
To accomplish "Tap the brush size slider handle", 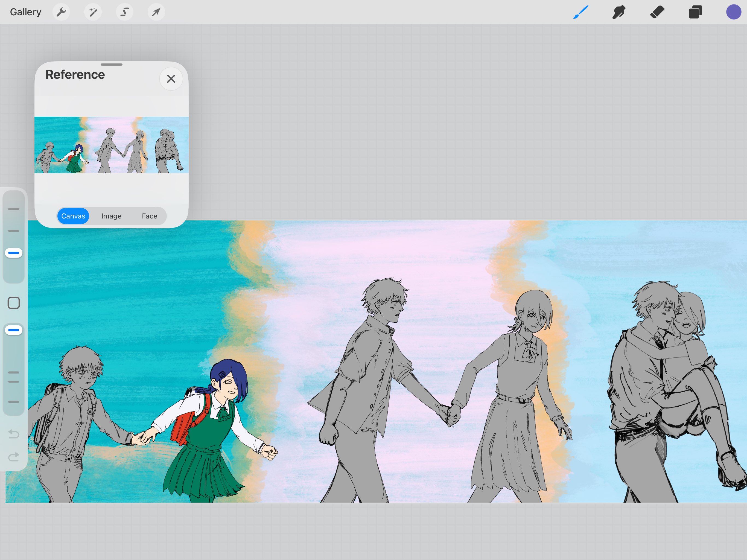I will (x=14, y=253).
